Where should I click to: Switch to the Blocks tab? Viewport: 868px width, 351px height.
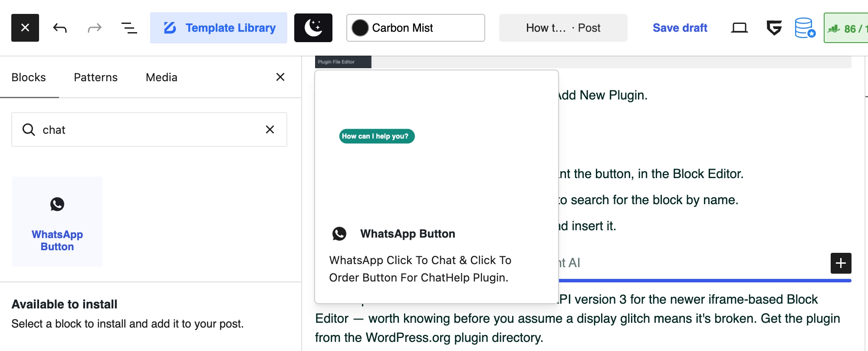point(29,77)
